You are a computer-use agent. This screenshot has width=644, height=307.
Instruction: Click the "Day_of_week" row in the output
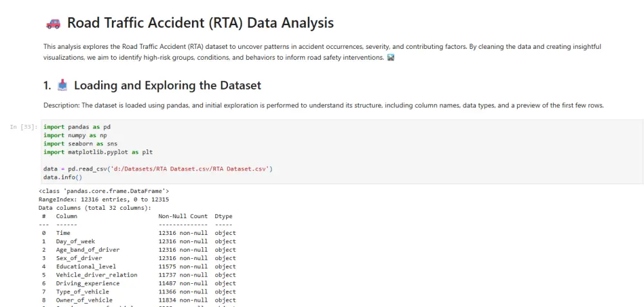click(x=75, y=241)
